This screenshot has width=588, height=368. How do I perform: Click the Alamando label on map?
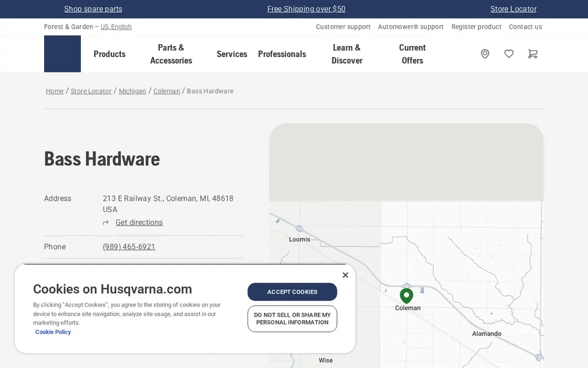[486, 334]
